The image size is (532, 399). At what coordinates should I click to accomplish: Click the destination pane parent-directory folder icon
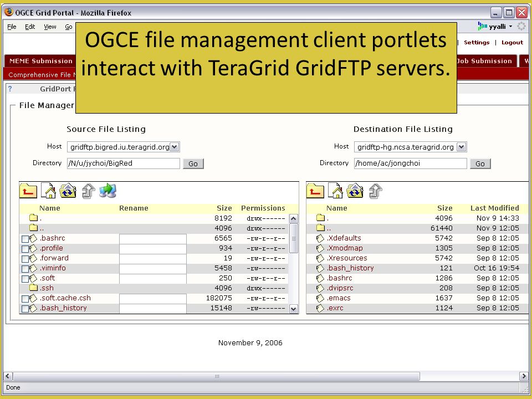[315, 191]
